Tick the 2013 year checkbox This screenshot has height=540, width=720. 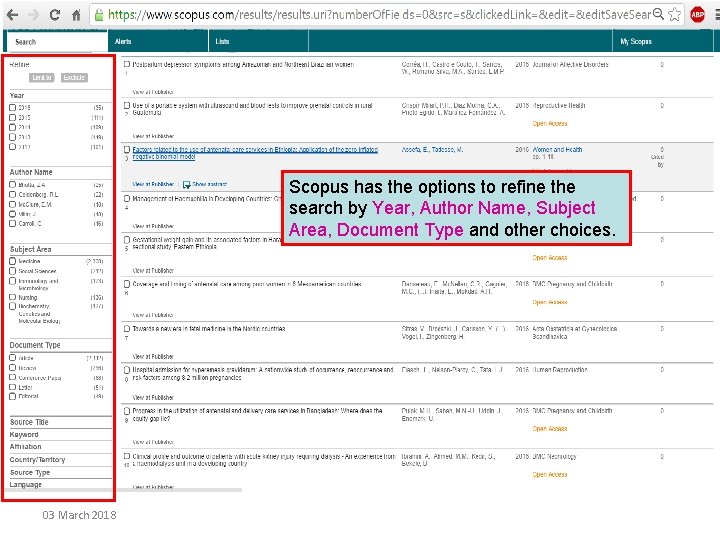point(13,137)
